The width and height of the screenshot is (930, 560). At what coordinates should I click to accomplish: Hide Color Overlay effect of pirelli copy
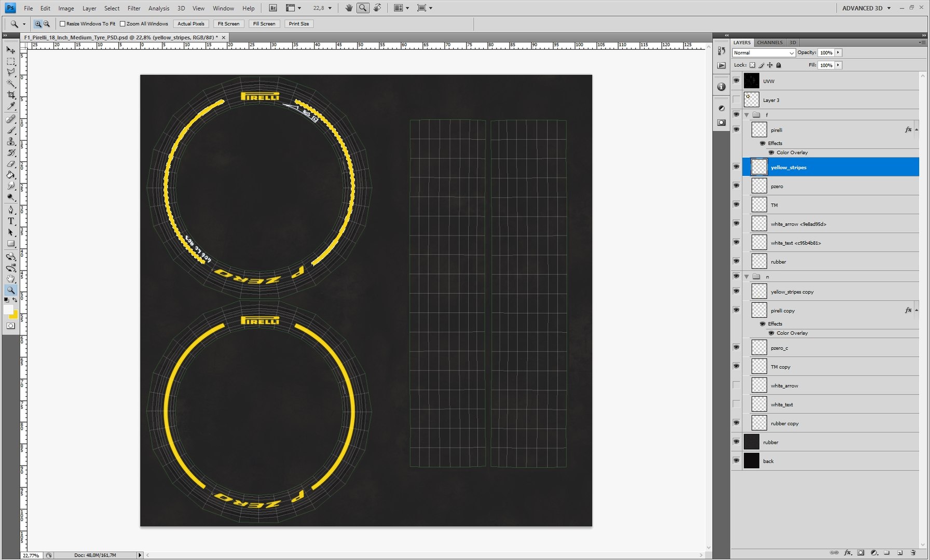[771, 333]
